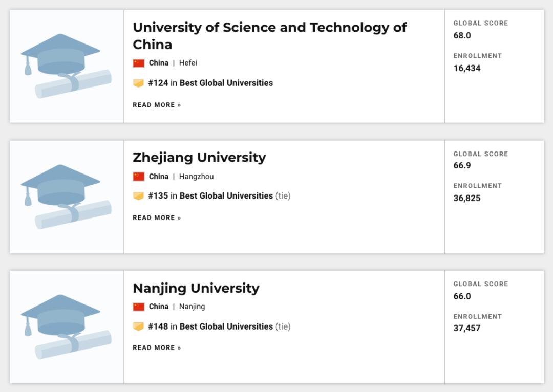This screenshot has height=392, width=553.
Task: Open #124 in Best Global Universities ranking
Action: (x=210, y=83)
